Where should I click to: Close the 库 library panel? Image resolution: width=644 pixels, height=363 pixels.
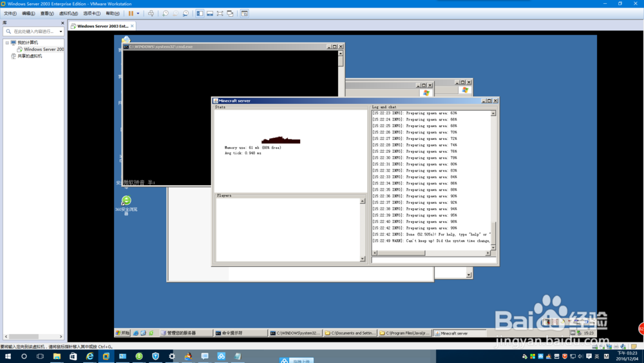click(62, 23)
